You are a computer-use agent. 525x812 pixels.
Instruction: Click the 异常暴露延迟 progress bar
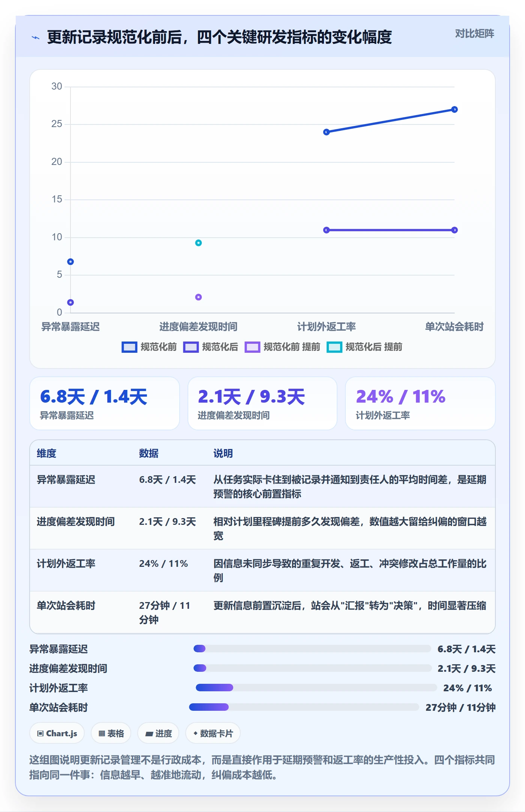tap(312, 649)
